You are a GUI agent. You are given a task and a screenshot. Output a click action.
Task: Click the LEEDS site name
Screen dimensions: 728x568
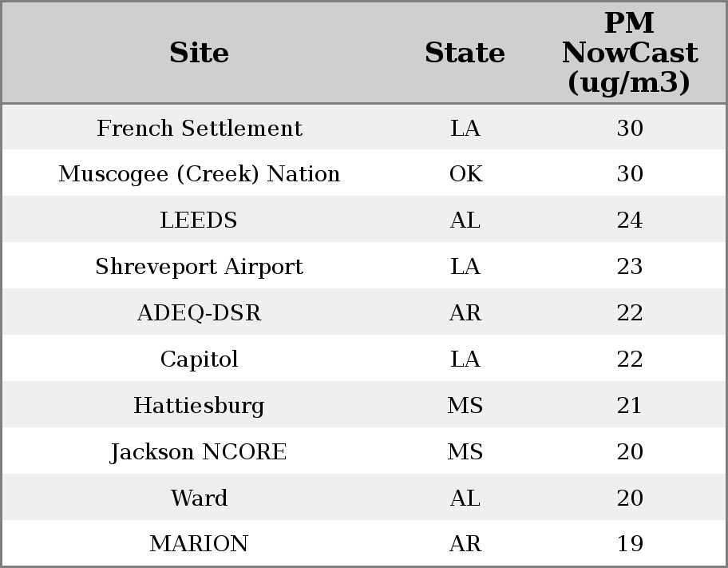click(199, 220)
